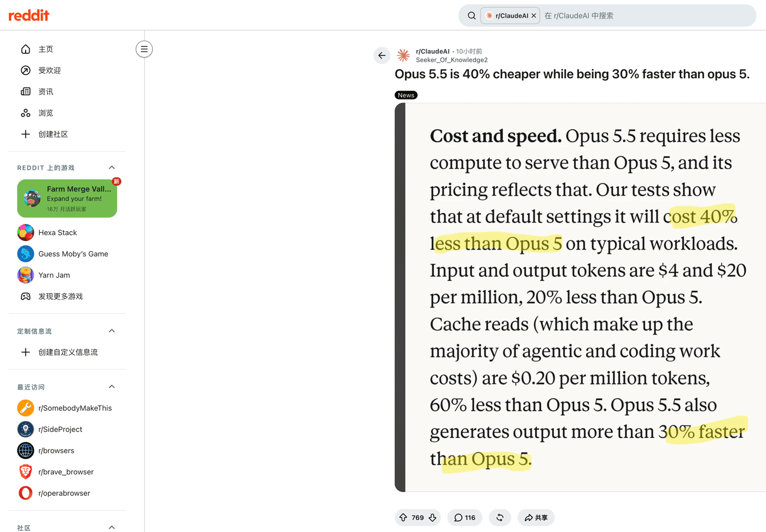Collapse the REDDIT 上的游戏 section
Screen dimensions: 766x532
click(x=112, y=168)
